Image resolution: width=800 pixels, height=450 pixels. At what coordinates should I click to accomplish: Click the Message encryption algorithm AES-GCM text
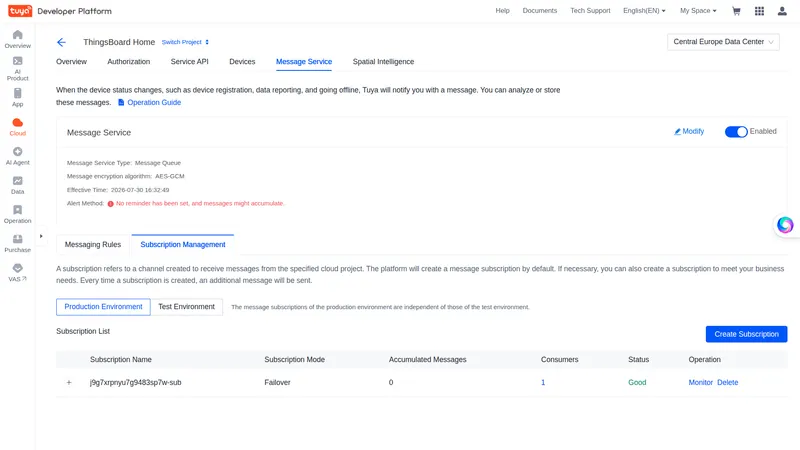125,177
